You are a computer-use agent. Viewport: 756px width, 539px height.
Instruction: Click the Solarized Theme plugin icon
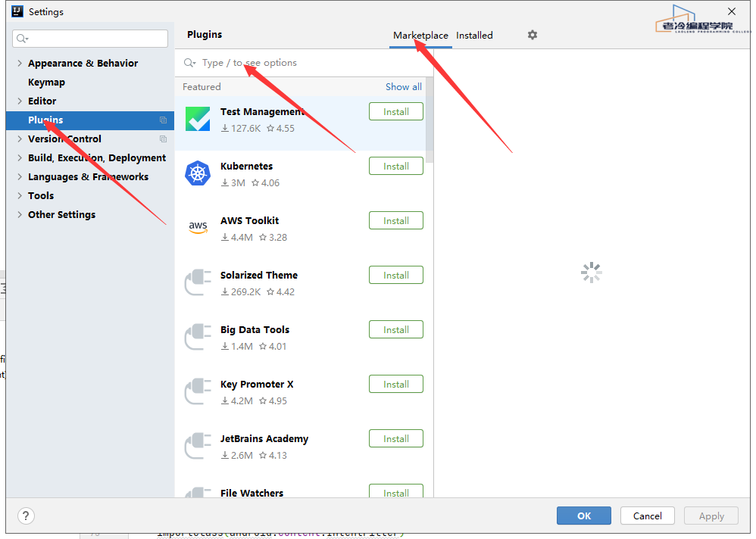pos(198,282)
